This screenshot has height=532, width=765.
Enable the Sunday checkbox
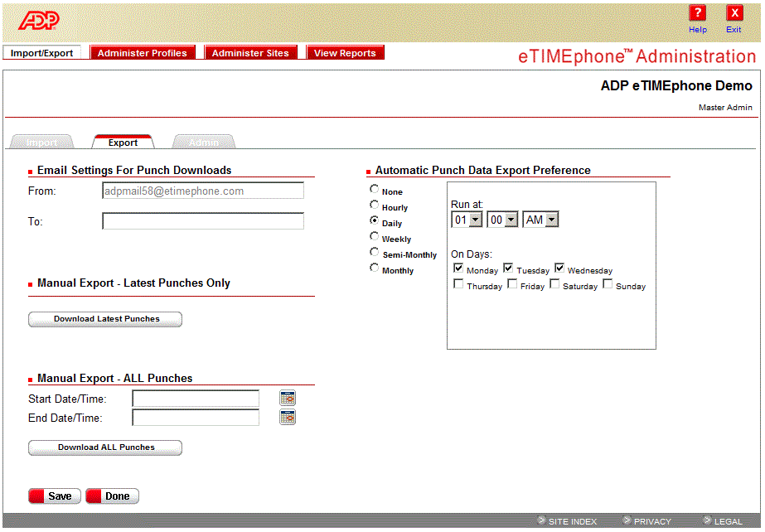point(608,283)
